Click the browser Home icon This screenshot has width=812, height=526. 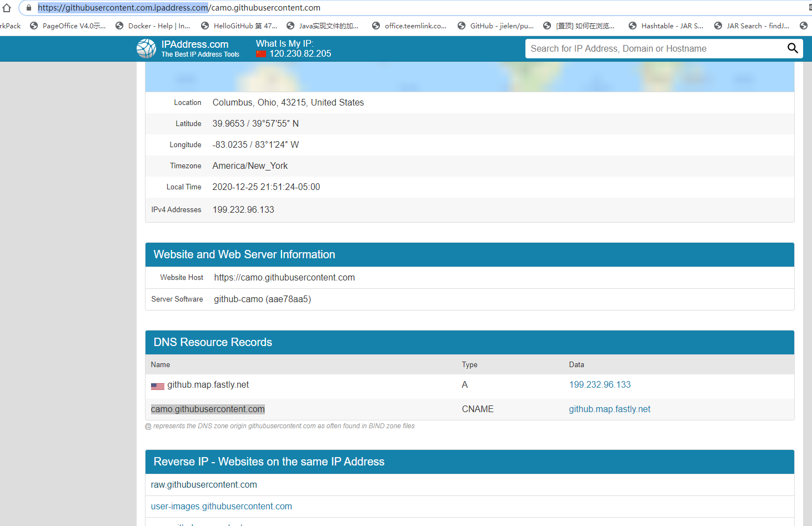pyautogui.click(x=7, y=8)
